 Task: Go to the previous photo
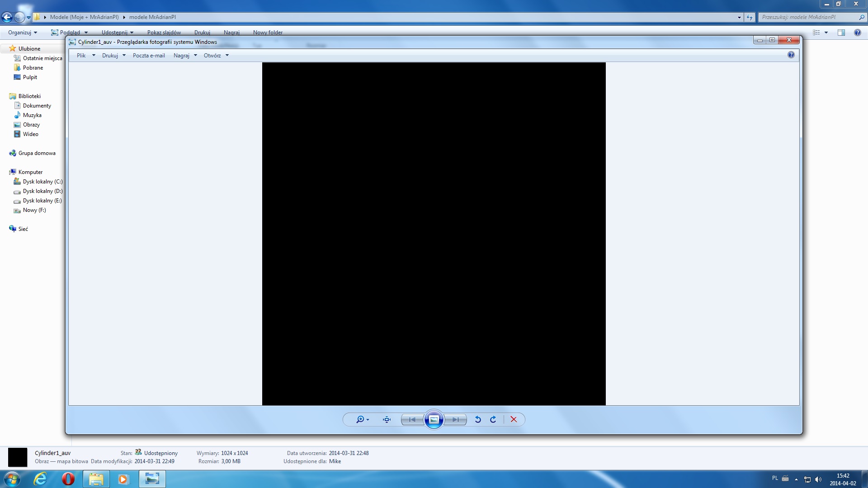(412, 419)
